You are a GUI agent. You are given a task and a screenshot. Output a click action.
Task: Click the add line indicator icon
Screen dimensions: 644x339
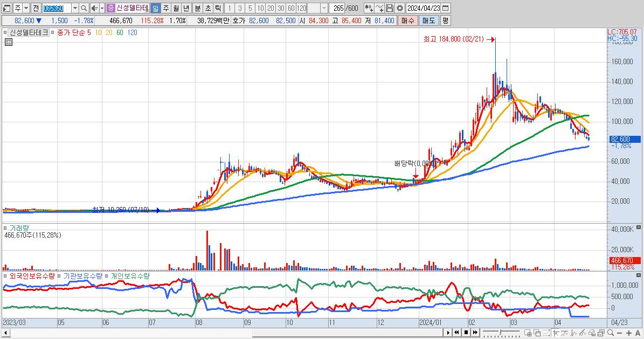[x=379, y=8]
